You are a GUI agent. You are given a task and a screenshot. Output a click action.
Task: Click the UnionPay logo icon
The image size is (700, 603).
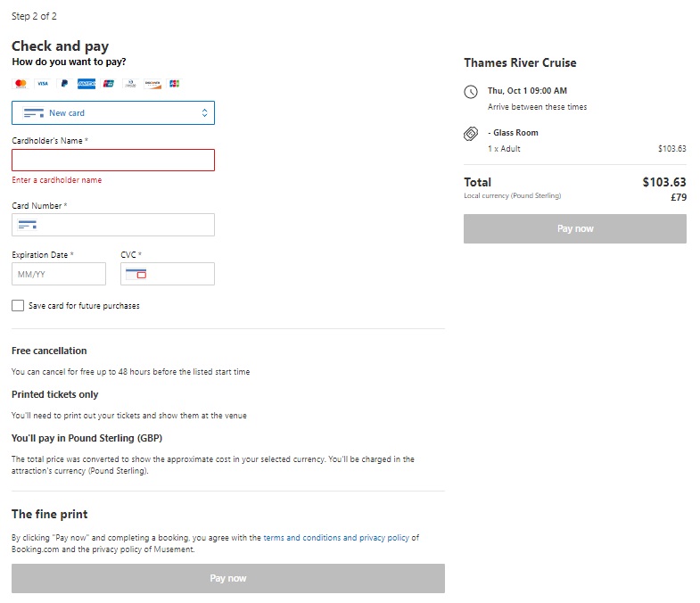tap(109, 84)
